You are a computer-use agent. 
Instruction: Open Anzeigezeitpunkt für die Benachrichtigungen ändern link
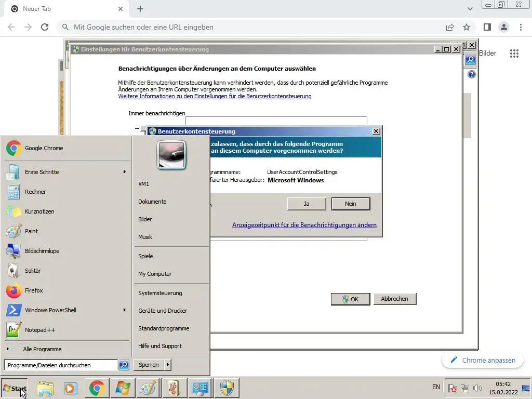tap(304, 225)
